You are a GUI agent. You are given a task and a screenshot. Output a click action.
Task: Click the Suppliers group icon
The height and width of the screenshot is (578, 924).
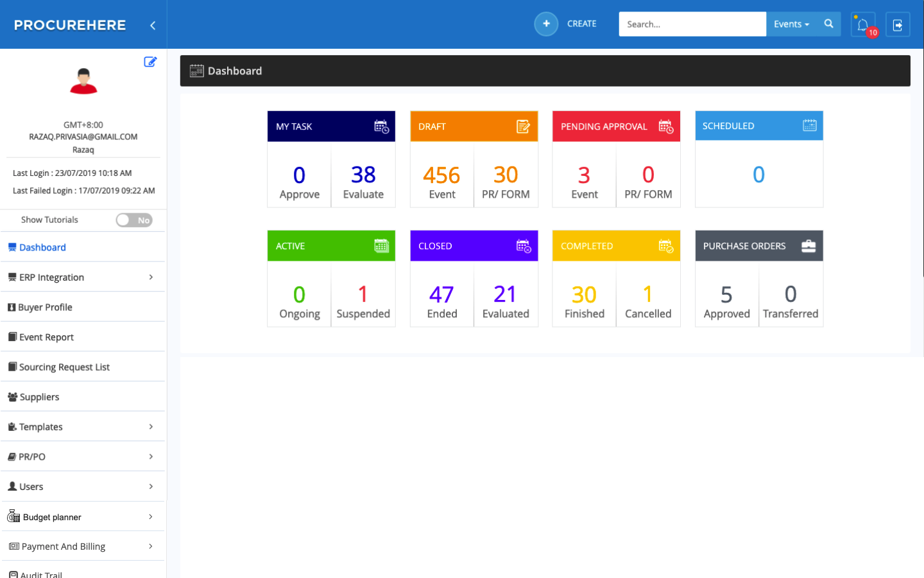point(12,397)
